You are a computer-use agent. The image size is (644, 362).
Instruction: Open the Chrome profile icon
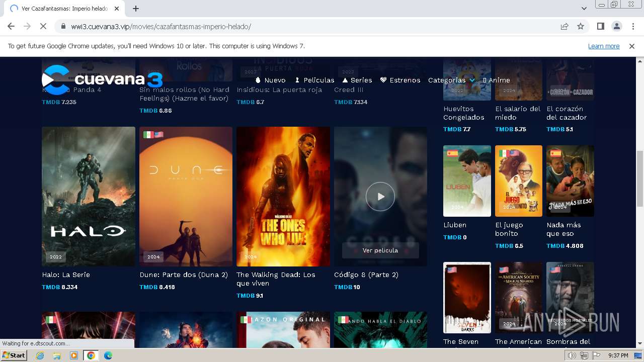pyautogui.click(x=616, y=27)
